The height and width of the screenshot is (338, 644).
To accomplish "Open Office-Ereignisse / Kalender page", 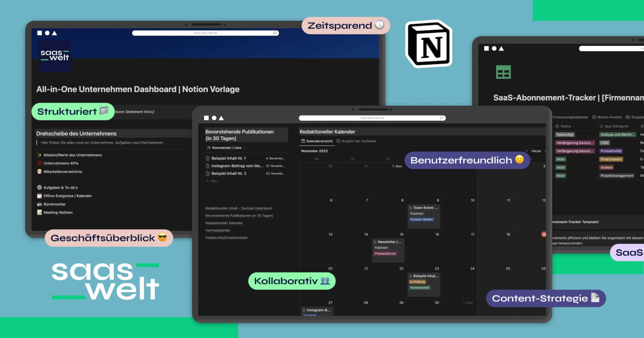I will click(x=67, y=196).
